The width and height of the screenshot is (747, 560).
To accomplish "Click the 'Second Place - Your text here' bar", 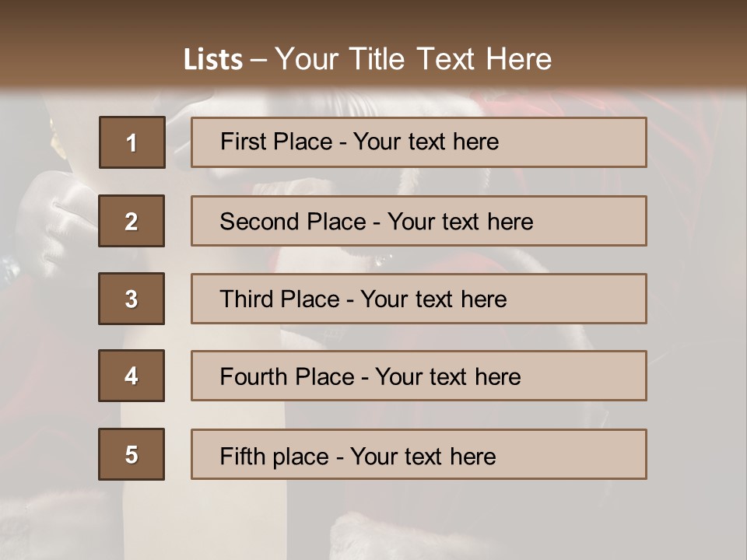I will click(x=419, y=221).
